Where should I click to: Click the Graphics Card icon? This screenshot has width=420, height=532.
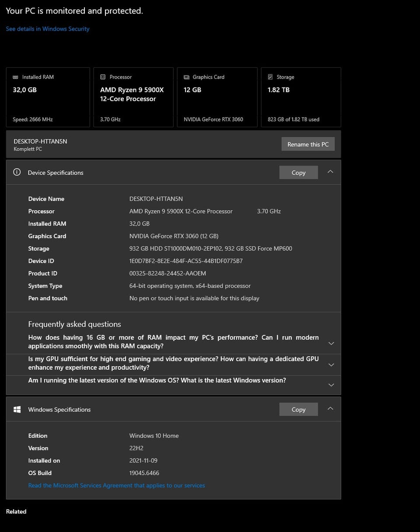coord(186,77)
